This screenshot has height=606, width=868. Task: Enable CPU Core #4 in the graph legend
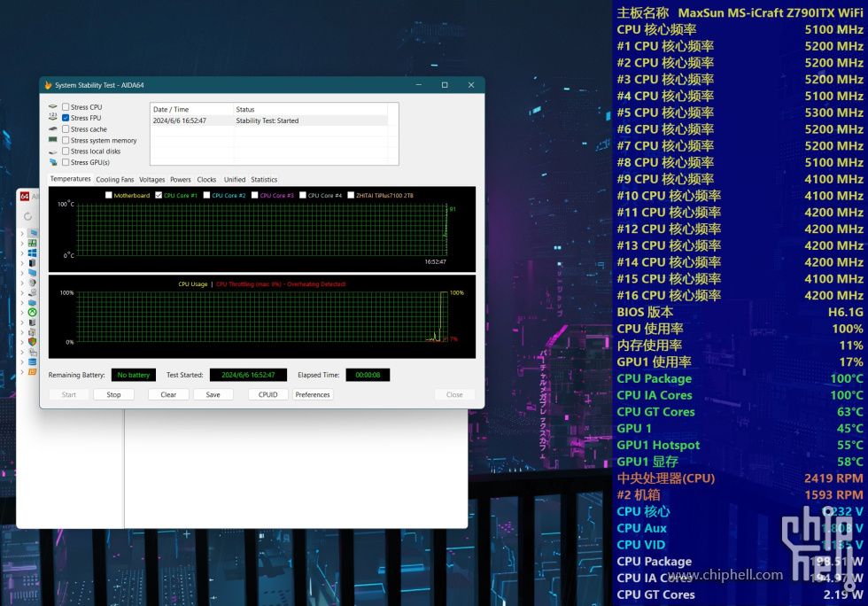tap(303, 195)
